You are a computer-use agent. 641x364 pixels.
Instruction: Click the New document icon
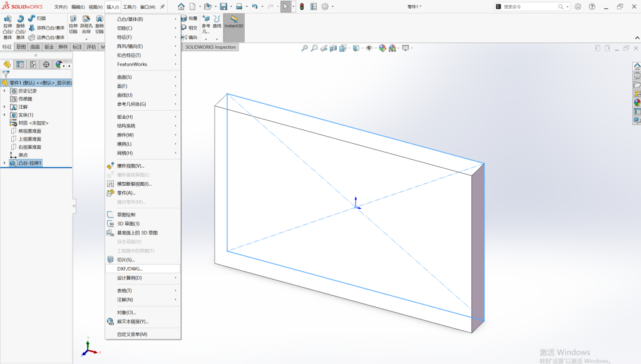[x=193, y=6]
